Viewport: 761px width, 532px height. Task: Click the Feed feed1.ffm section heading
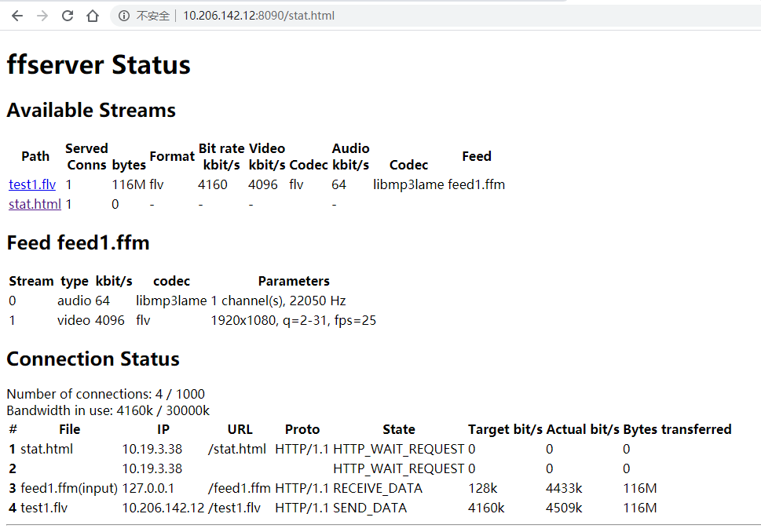tap(78, 242)
